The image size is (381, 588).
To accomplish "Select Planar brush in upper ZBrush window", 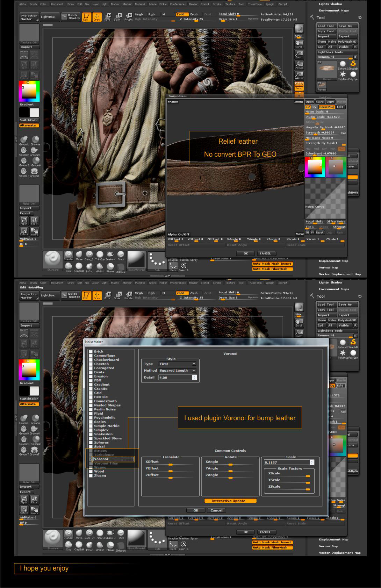I will pyautogui.click(x=110, y=267).
